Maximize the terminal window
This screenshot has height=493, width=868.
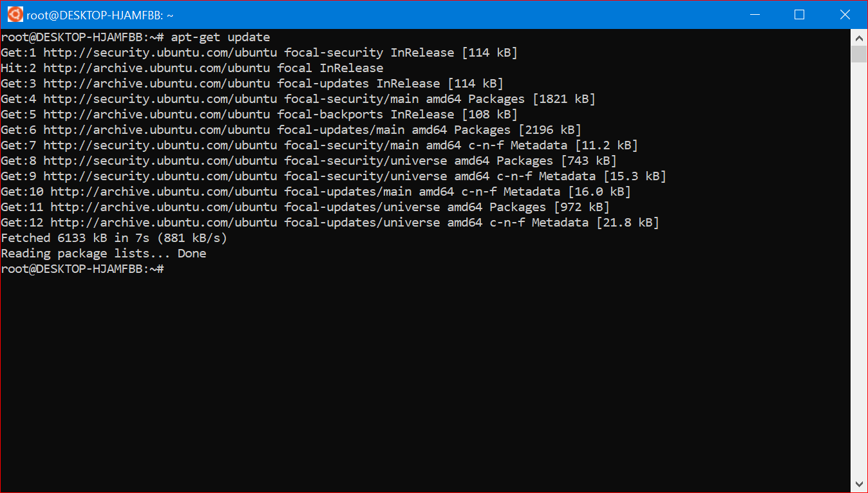pyautogui.click(x=799, y=14)
